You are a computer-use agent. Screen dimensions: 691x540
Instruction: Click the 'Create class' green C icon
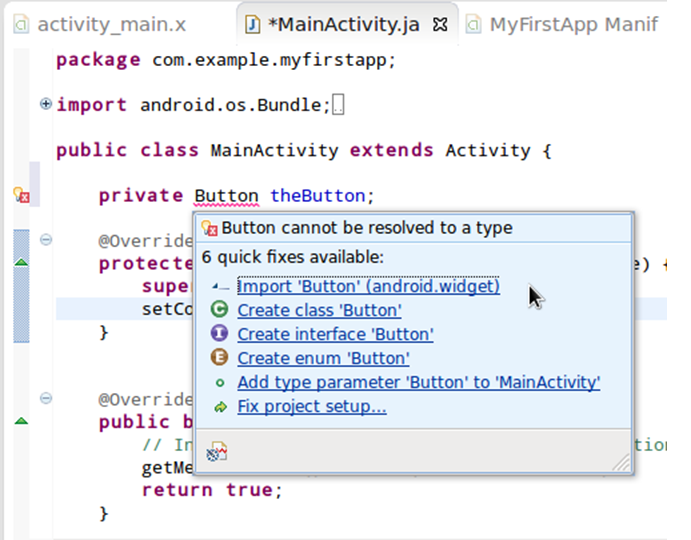click(x=219, y=310)
